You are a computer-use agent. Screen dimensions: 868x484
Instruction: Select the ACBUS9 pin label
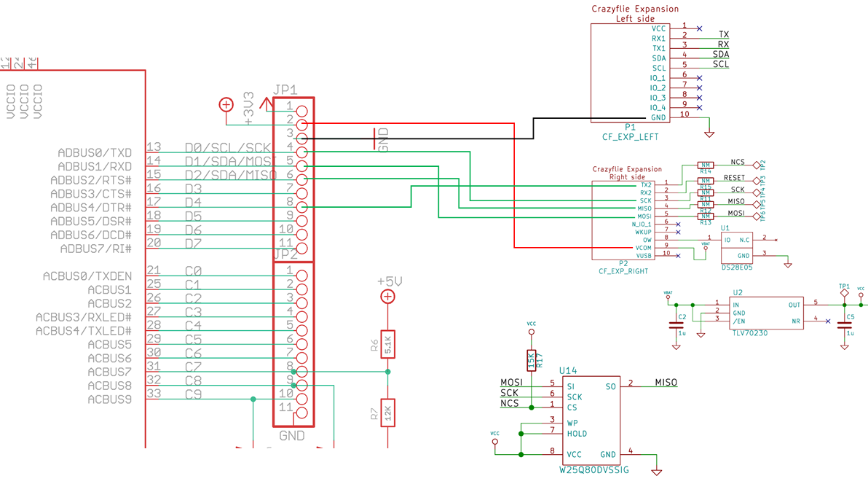(x=109, y=399)
